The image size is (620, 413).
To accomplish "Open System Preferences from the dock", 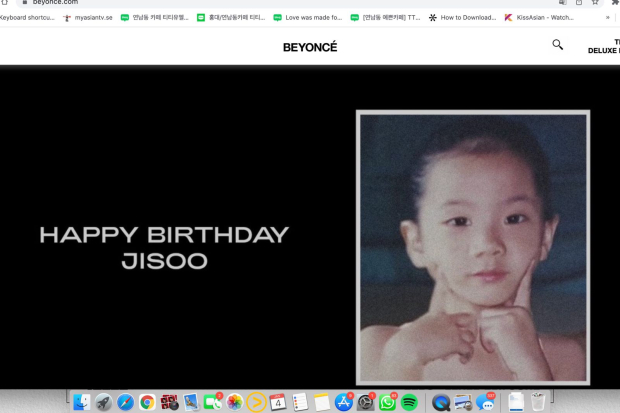I will coord(365,402).
